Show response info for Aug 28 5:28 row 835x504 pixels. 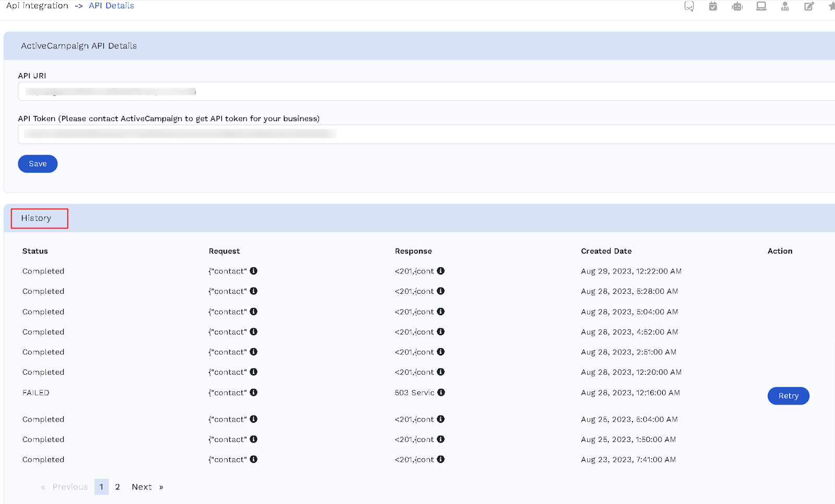(440, 291)
